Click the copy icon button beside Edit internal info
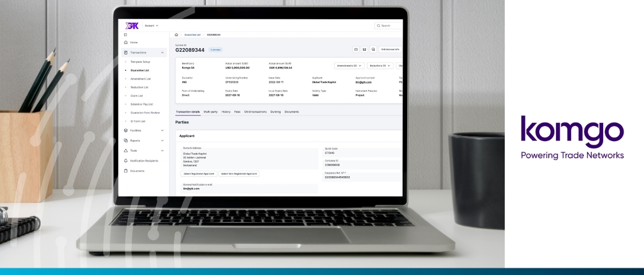 (373, 49)
